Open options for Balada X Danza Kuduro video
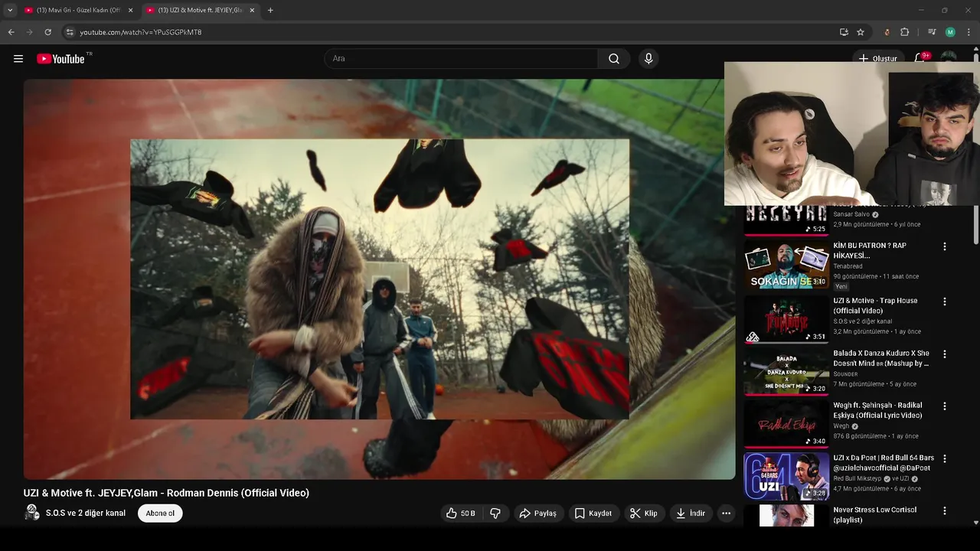Screen dimensions: 980x551 click(944, 354)
